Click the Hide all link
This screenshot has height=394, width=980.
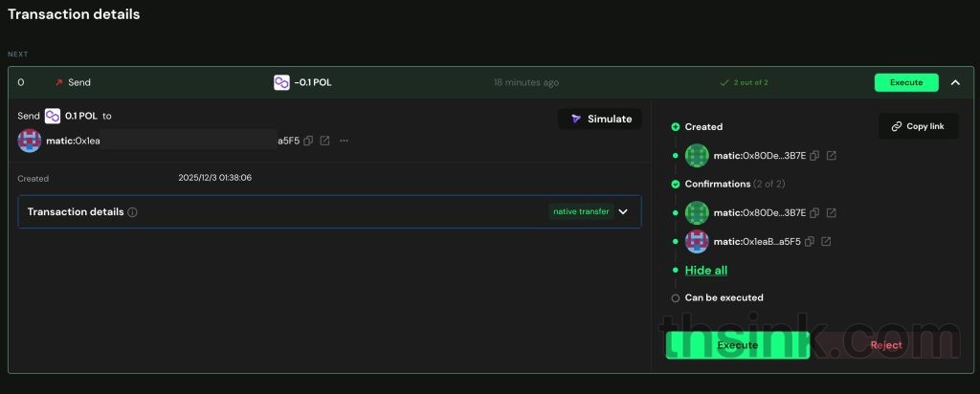pyautogui.click(x=706, y=271)
